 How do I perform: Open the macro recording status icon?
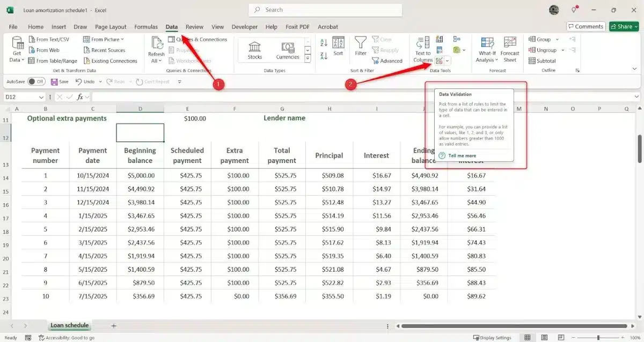(x=28, y=338)
